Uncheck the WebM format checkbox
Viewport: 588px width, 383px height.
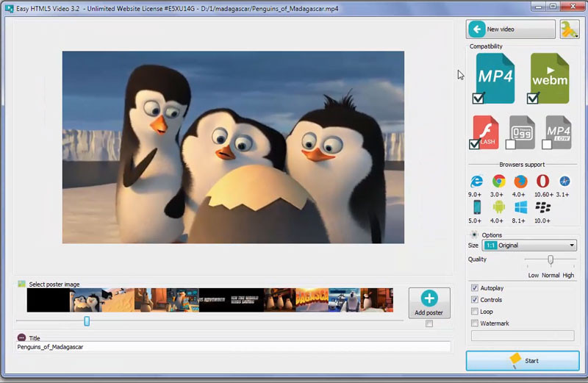point(532,99)
